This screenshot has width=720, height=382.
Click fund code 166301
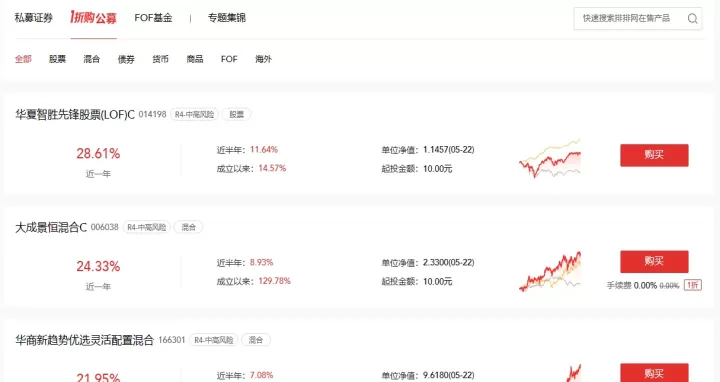pos(172,340)
